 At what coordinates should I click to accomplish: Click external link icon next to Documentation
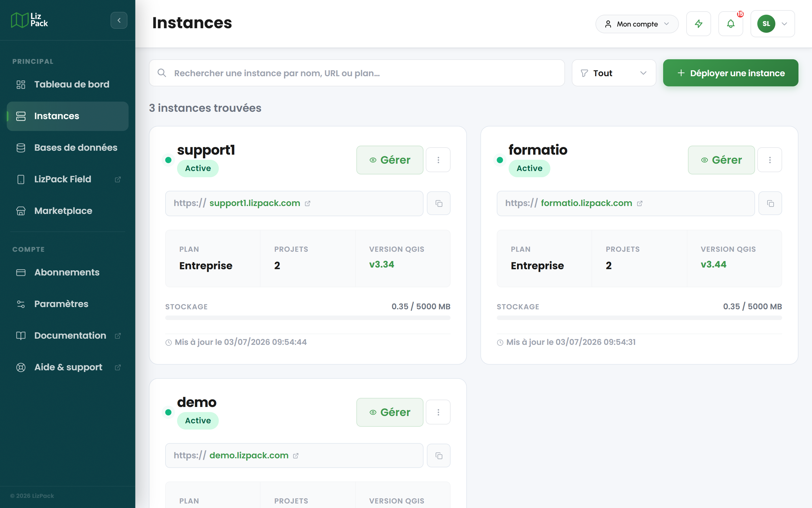click(x=118, y=336)
